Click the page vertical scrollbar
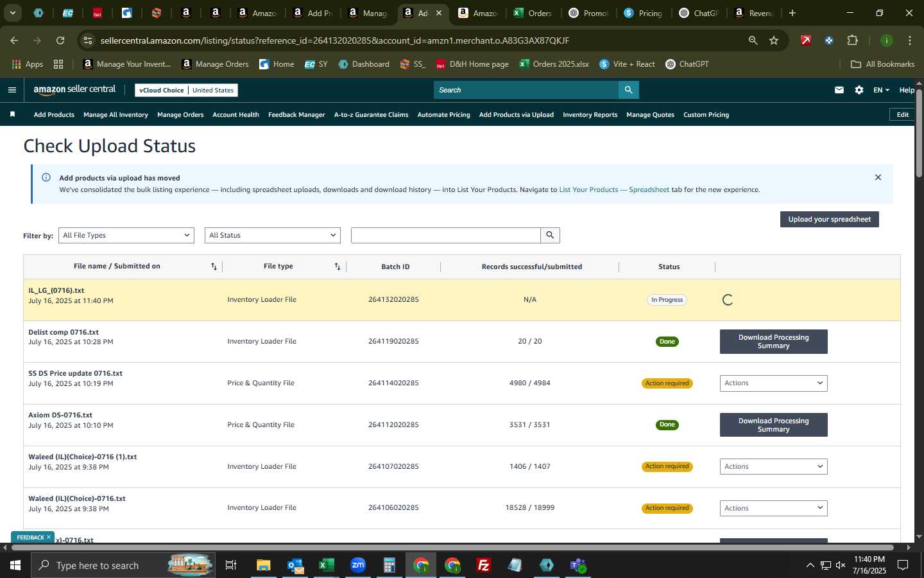 coord(919,134)
